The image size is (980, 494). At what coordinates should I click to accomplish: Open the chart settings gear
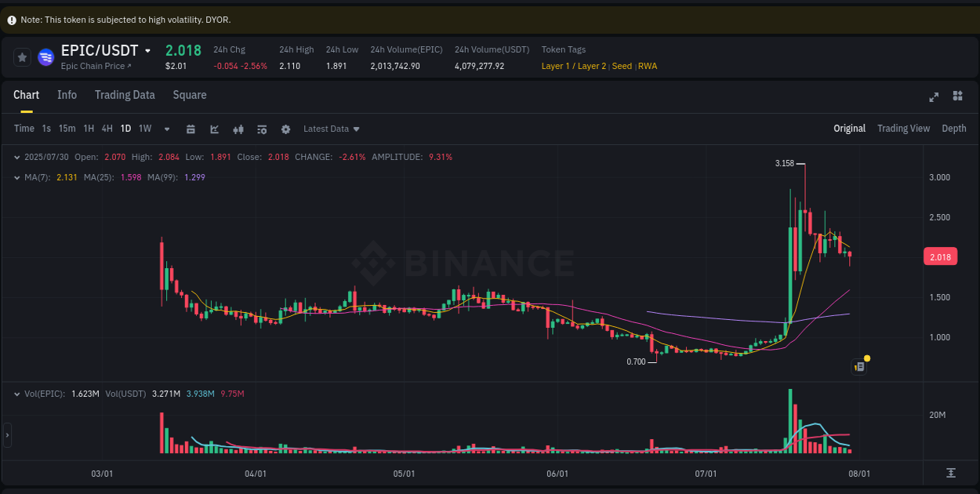pos(285,129)
